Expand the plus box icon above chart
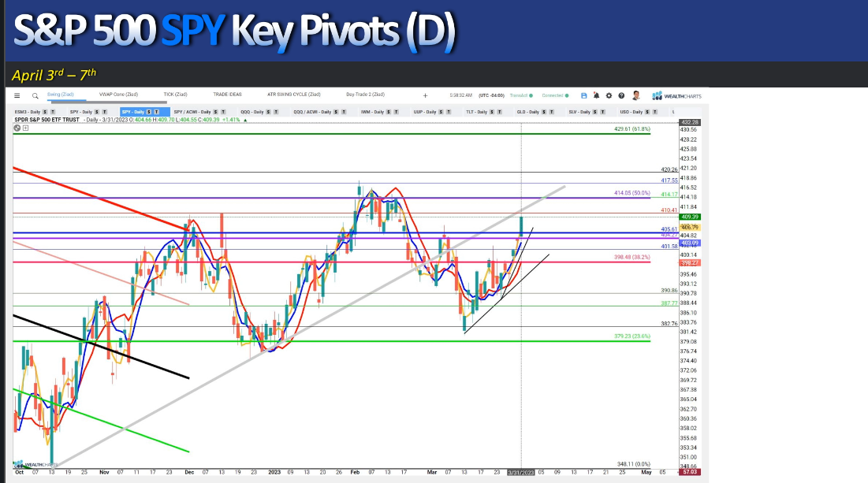 tap(25, 128)
